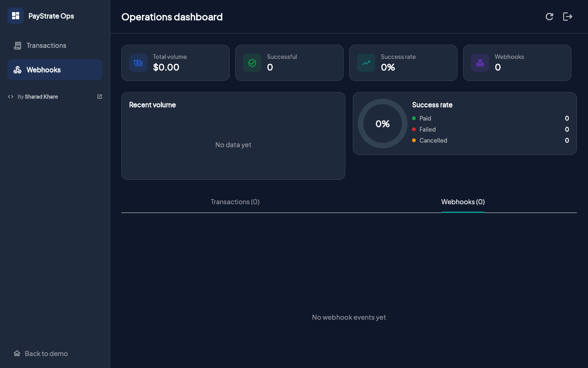Viewport: 588px width, 368px height.
Task: Select the Webhooks (0) tab
Action: 463,202
